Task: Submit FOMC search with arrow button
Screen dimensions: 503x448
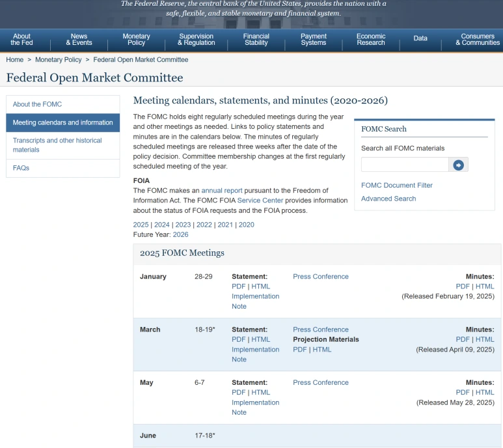Action: pyautogui.click(x=458, y=165)
